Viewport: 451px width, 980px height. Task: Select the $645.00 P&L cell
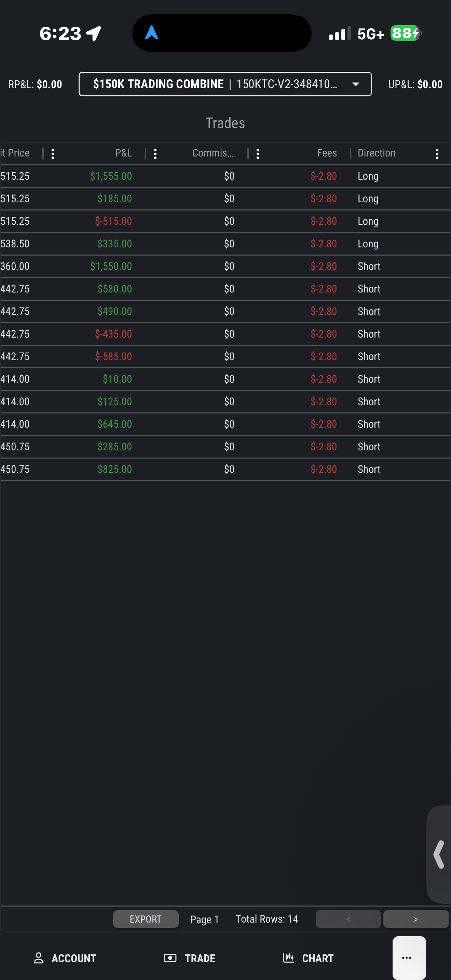115,424
